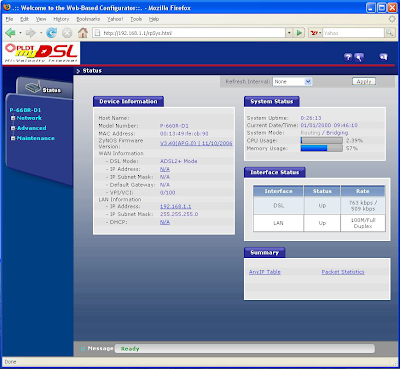This screenshot has width=400, height=369.
Task: Open the back history dropdown arrow
Action: pyautogui.click(x=20, y=33)
